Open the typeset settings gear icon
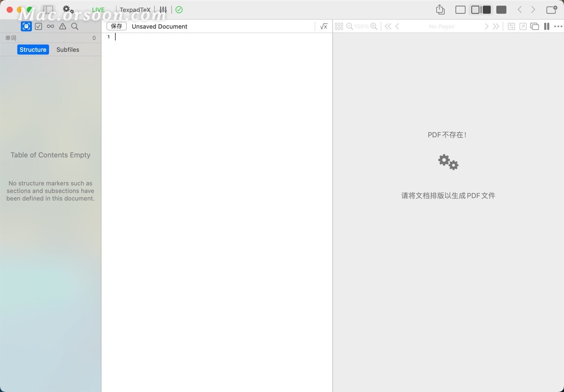This screenshot has height=392, width=564. [69, 9]
